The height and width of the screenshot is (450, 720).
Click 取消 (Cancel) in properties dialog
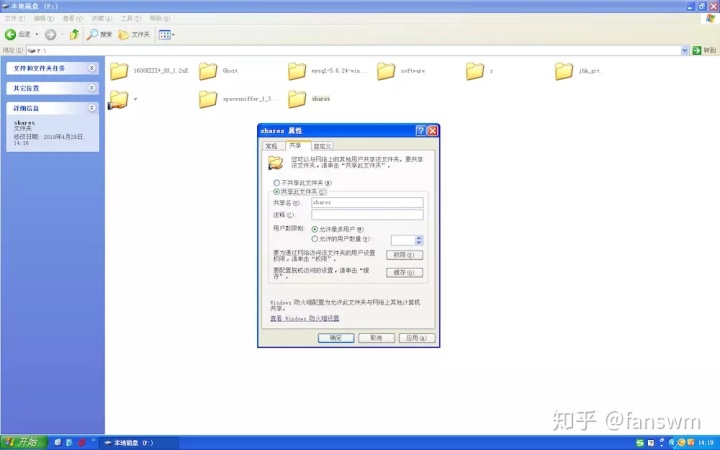click(376, 338)
